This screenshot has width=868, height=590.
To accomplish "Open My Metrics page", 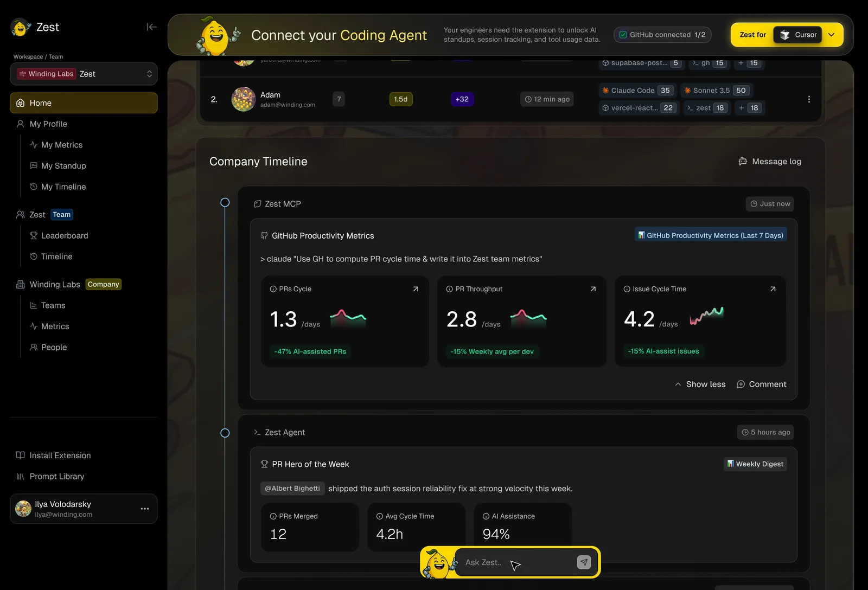I will [x=62, y=145].
